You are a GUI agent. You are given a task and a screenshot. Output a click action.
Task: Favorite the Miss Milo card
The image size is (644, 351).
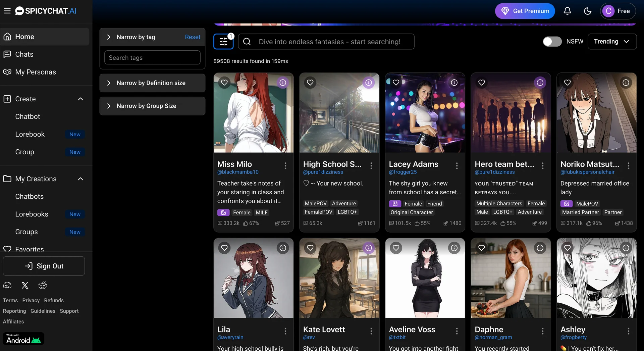tap(224, 83)
